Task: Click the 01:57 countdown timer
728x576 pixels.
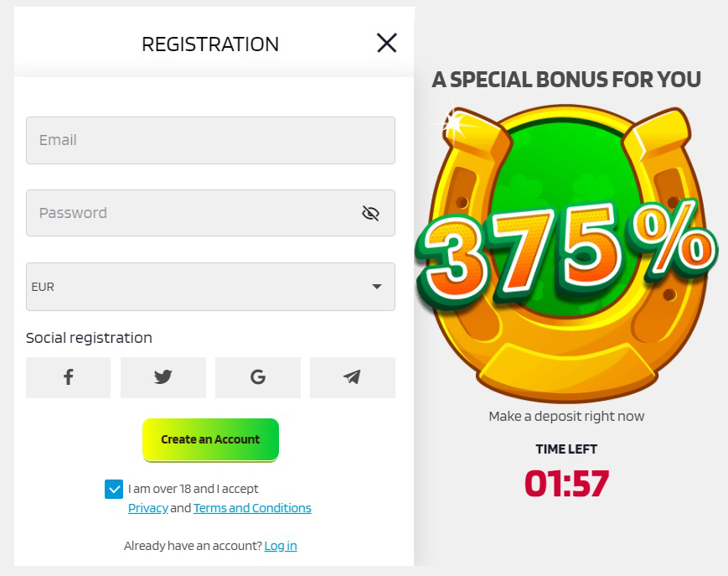Action: (566, 485)
